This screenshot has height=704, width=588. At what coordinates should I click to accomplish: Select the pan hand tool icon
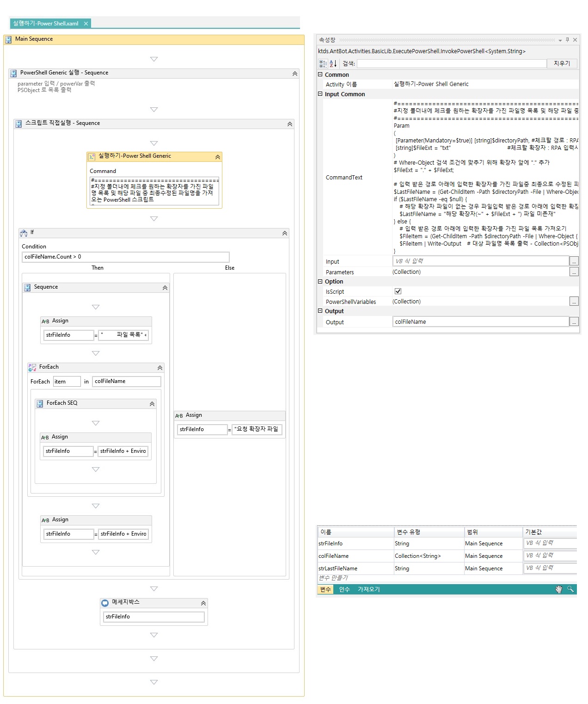point(559,589)
